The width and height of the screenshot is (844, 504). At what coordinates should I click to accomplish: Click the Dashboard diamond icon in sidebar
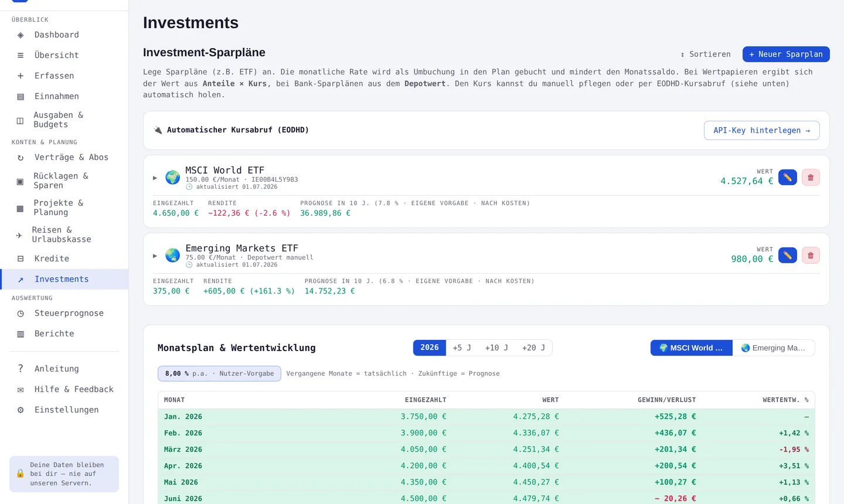(21, 35)
